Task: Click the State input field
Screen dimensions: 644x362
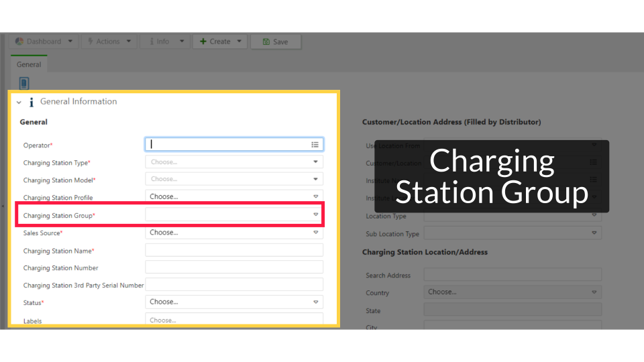Action: (x=513, y=310)
